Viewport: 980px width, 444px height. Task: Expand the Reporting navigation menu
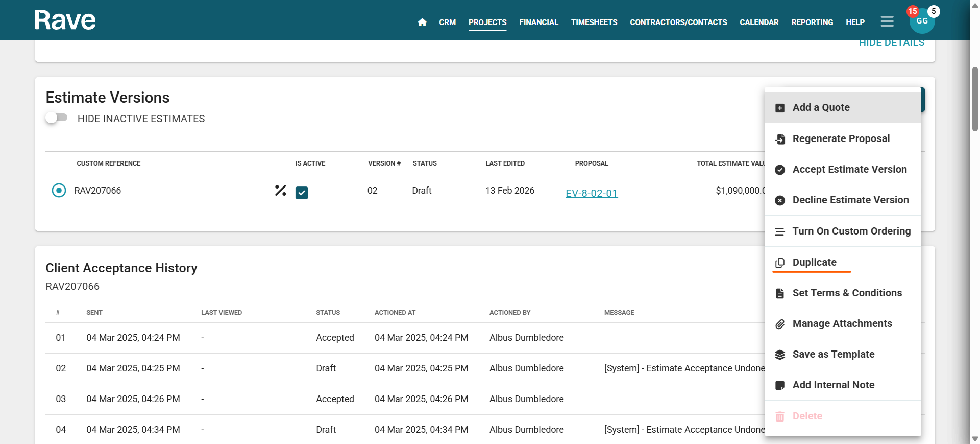point(812,22)
